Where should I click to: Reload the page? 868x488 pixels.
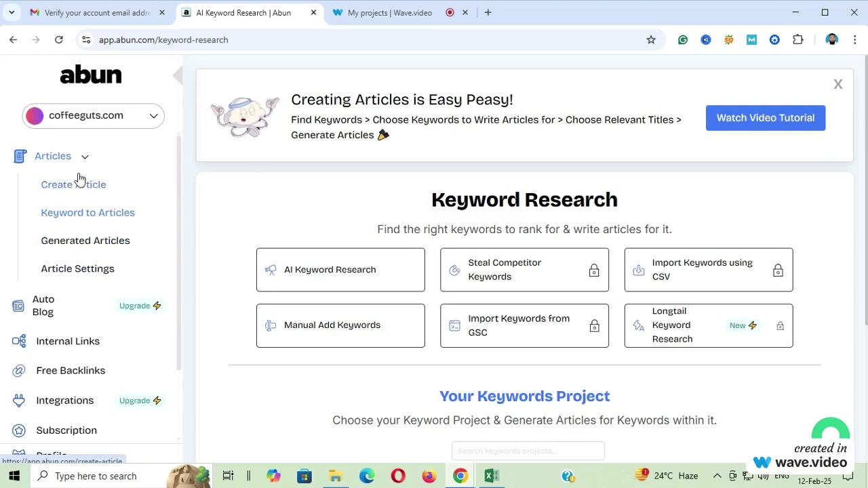click(x=59, y=40)
